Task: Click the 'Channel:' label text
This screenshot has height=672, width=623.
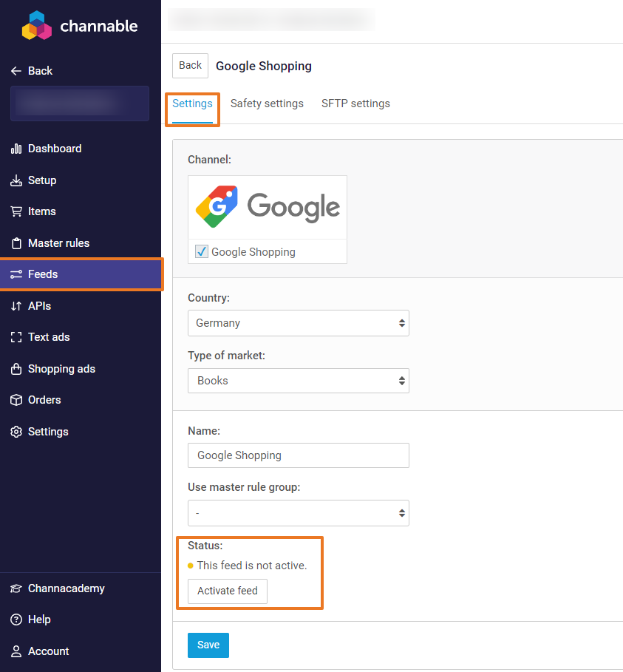Action: tap(210, 160)
